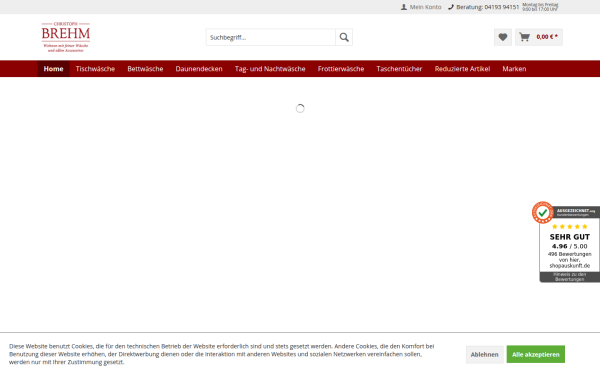Click the Ausgezeichnet.org checkmark seal
Viewport: 600px width, 375px height.
click(543, 212)
